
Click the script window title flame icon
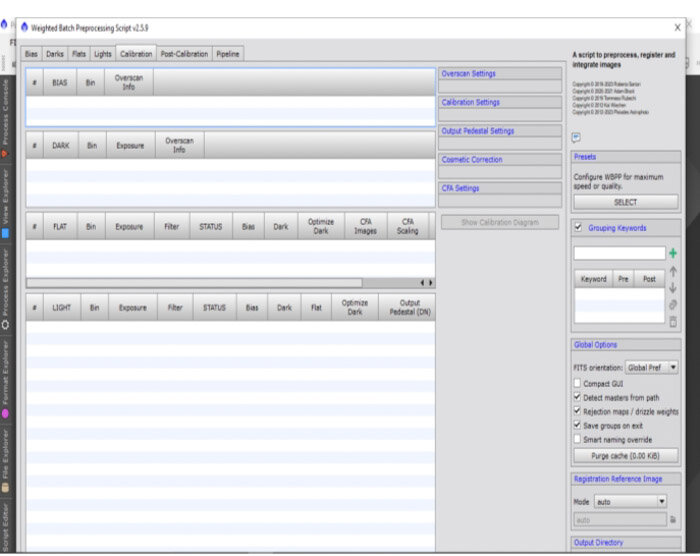(24, 27)
